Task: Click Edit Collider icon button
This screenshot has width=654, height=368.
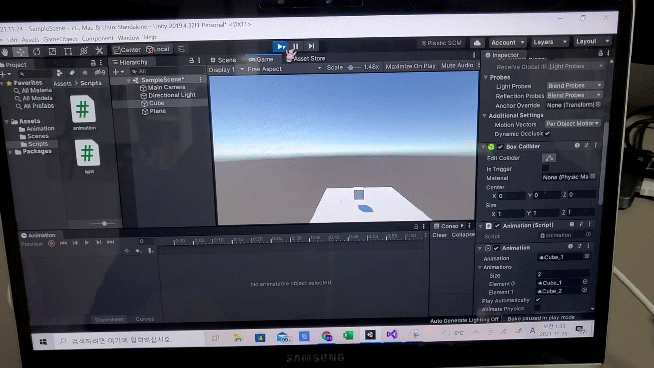Action: click(x=549, y=158)
